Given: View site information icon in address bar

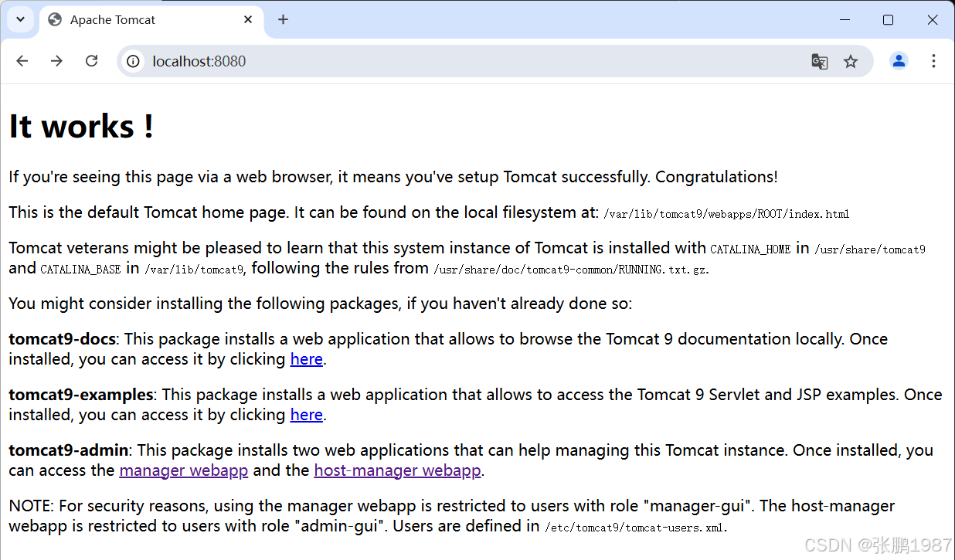Looking at the screenshot, I should [x=134, y=61].
